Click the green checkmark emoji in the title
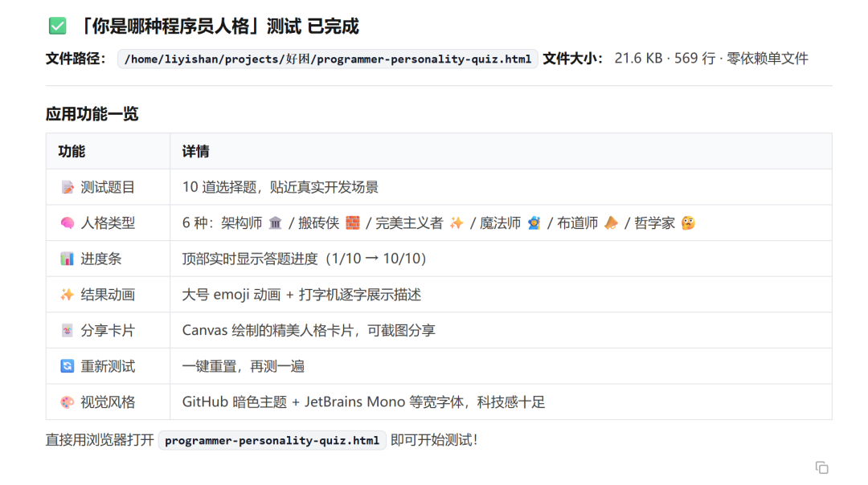868x485 pixels. (x=58, y=26)
